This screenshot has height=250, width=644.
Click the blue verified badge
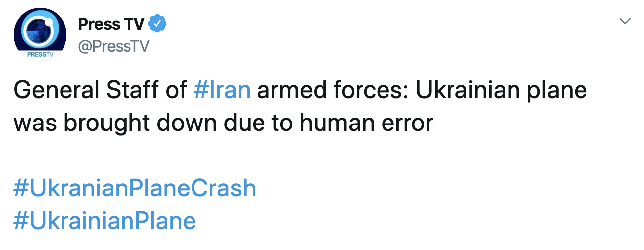pos(158,23)
